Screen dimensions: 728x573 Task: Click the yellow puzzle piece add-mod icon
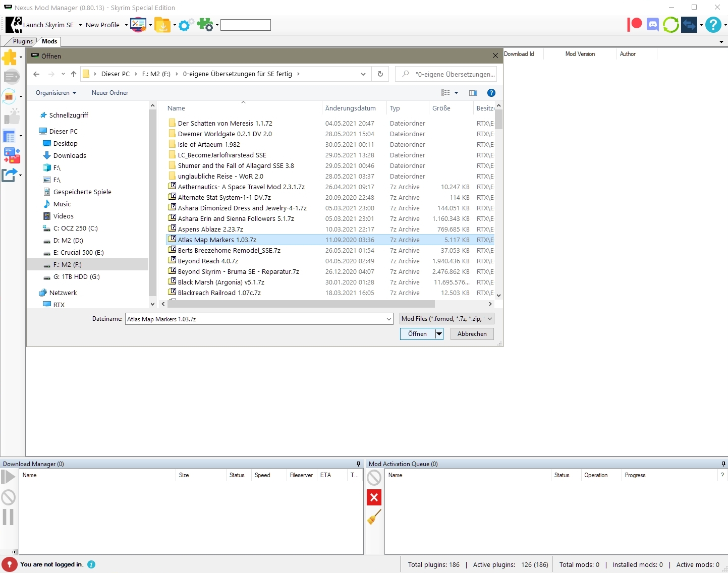[x=9, y=58]
